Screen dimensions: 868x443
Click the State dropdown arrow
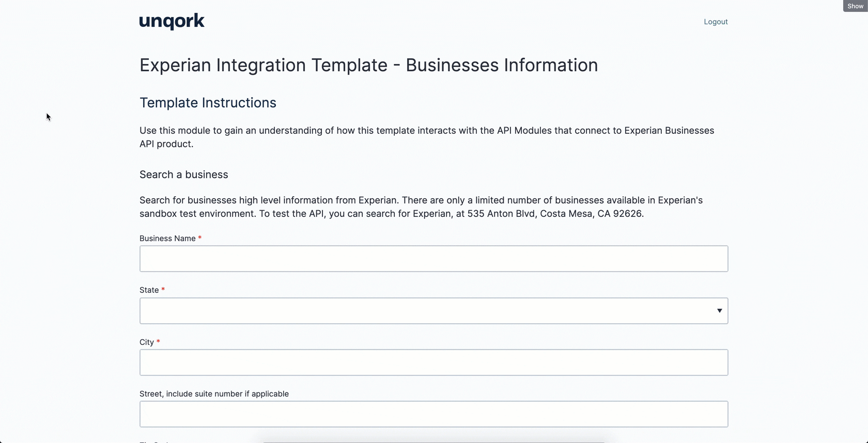719,311
